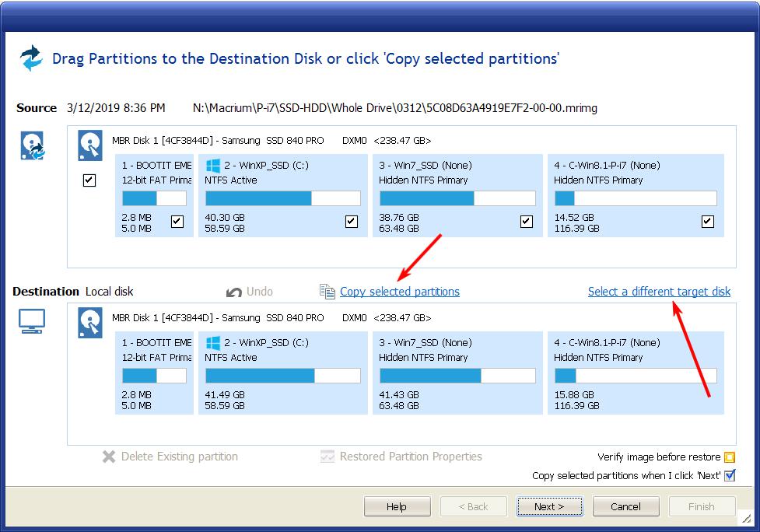This screenshot has width=760, height=532.
Task: Click Select a different target disk link
Action: tap(659, 292)
